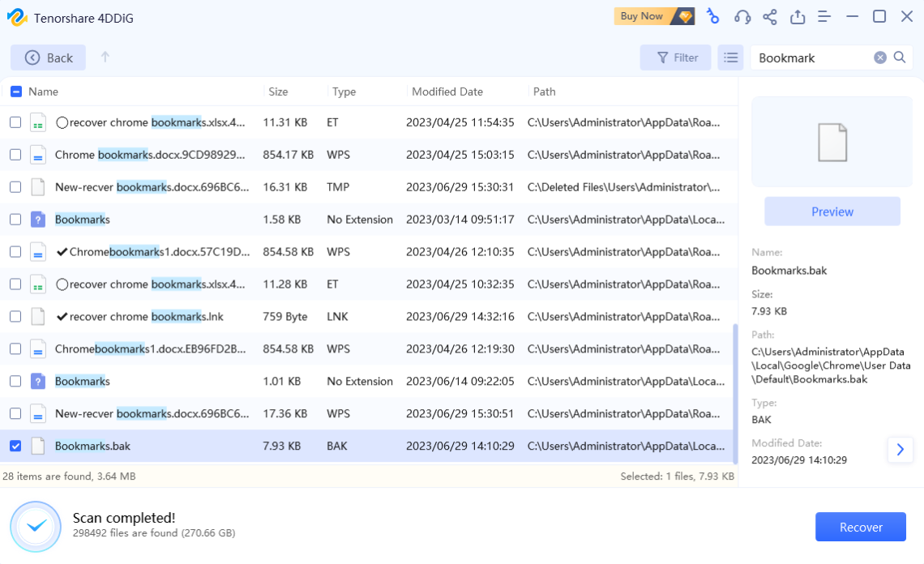Check the New-recver bookmarks.docx checkbox
This screenshot has height=564, width=924.
coord(15,186)
